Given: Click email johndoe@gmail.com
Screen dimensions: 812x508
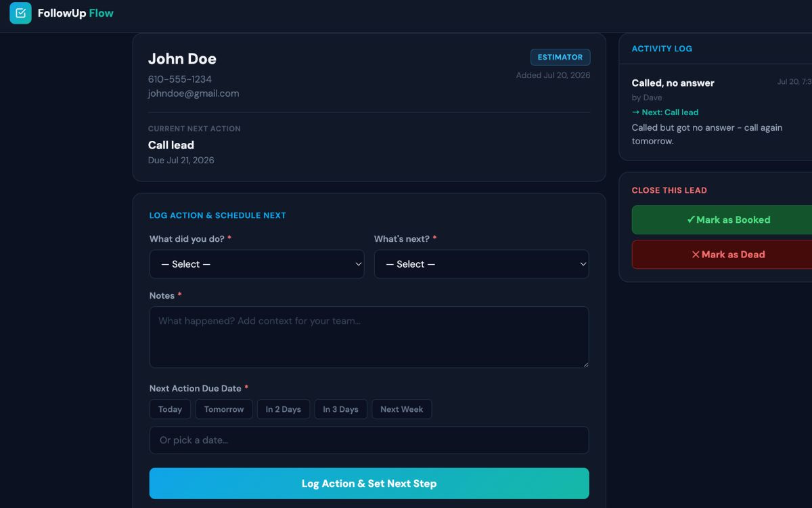Looking at the screenshot, I should [x=194, y=93].
